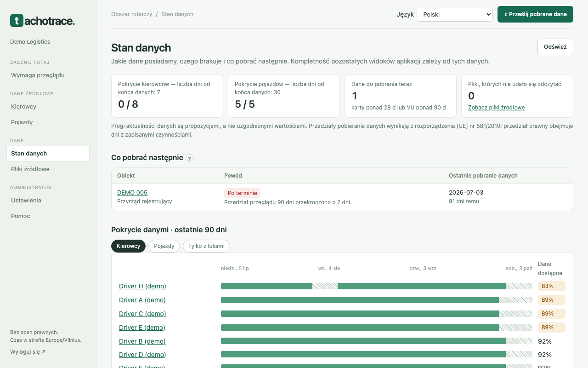This screenshot has width=588, height=368.
Task: Click Driver H coverage bar
Action: 377,286
